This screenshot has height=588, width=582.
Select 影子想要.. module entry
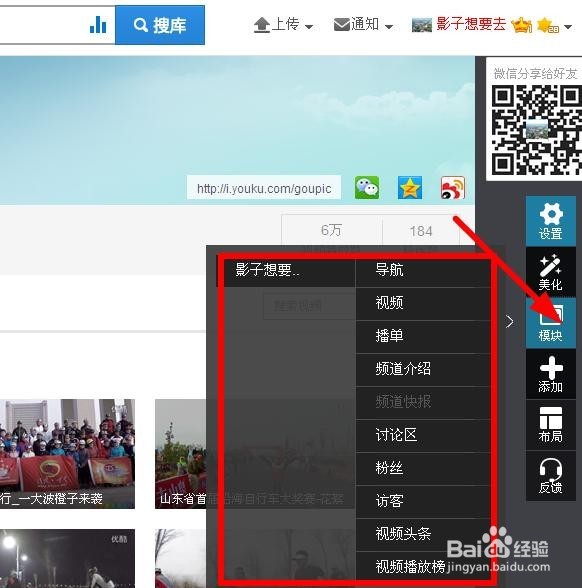[x=286, y=270]
